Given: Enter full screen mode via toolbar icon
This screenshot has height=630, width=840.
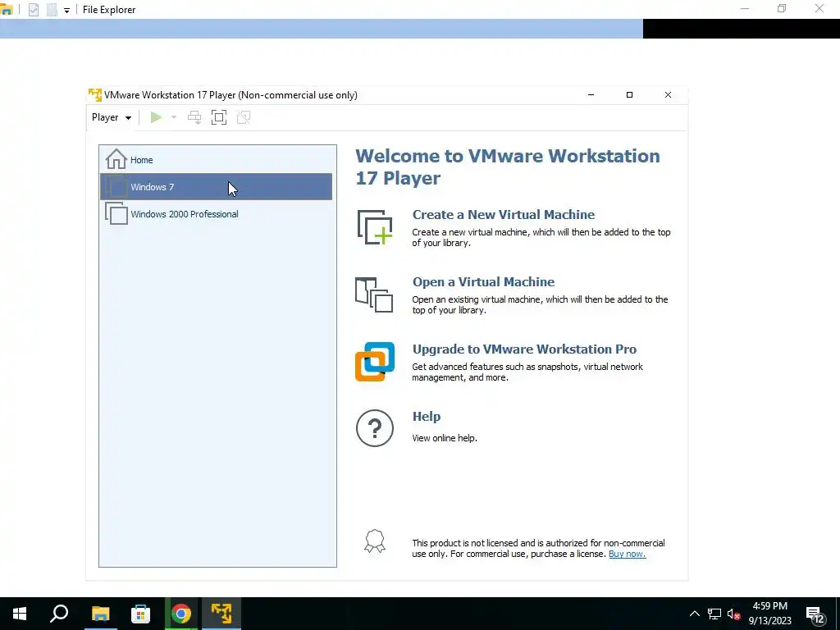Looking at the screenshot, I should click(x=219, y=117).
